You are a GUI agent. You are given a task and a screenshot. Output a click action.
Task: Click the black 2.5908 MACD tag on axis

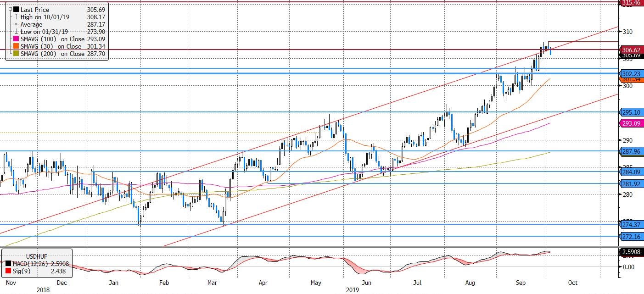tap(632, 252)
